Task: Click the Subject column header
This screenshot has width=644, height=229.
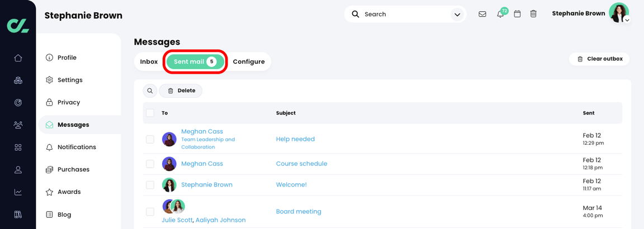Action: pyautogui.click(x=286, y=113)
